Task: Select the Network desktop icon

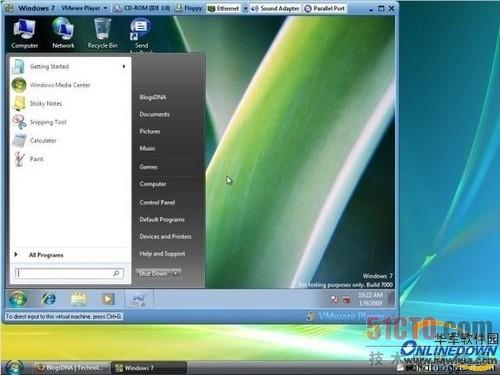Action: click(x=63, y=34)
